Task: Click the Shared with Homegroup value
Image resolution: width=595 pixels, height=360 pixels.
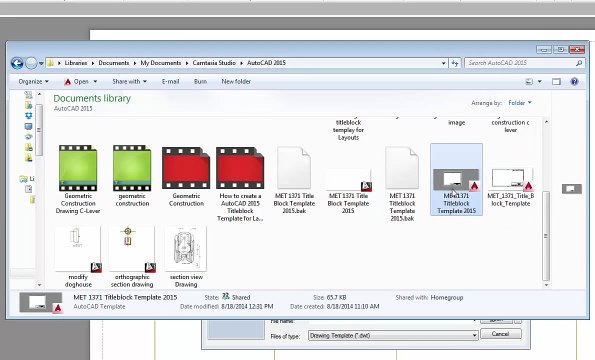Action: [447, 298]
